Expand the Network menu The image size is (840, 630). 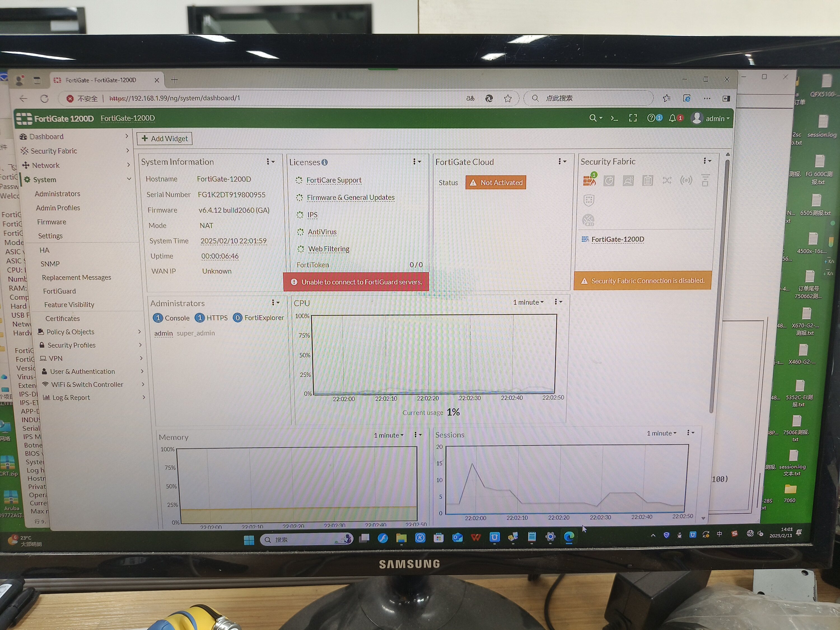click(x=76, y=165)
